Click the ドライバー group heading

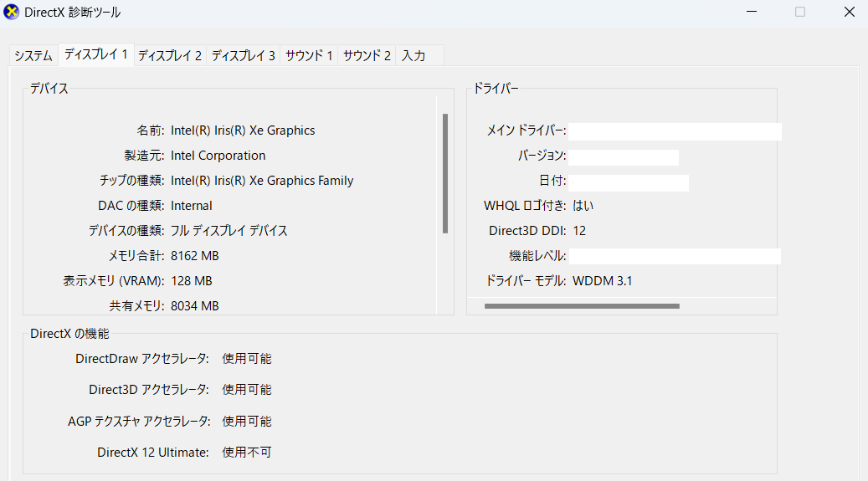(x=496, y=89)
